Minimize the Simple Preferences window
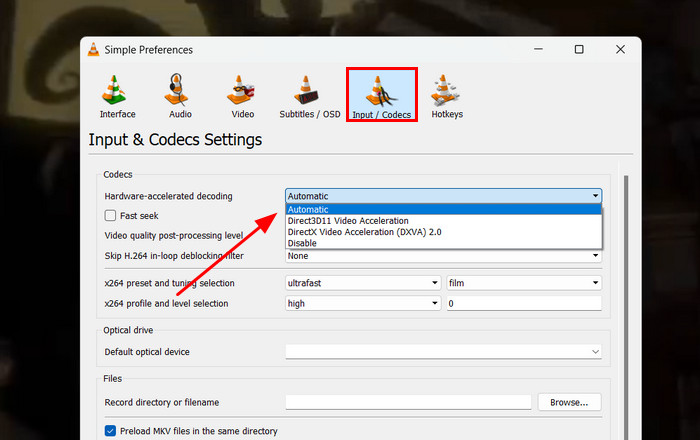 pyautogui.click(x=538, y=49)
